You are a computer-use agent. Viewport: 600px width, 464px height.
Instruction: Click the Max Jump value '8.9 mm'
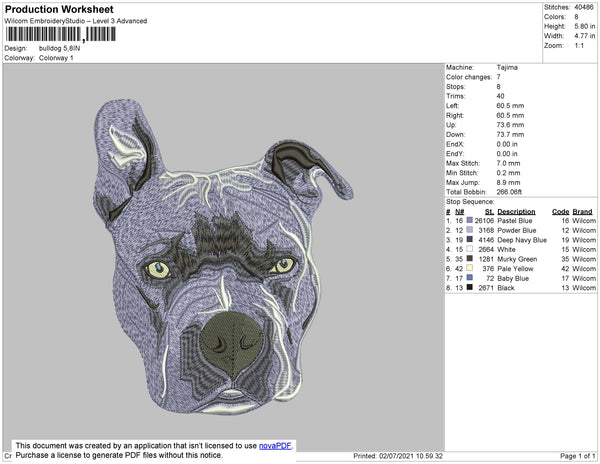click(x=508, y=182)
